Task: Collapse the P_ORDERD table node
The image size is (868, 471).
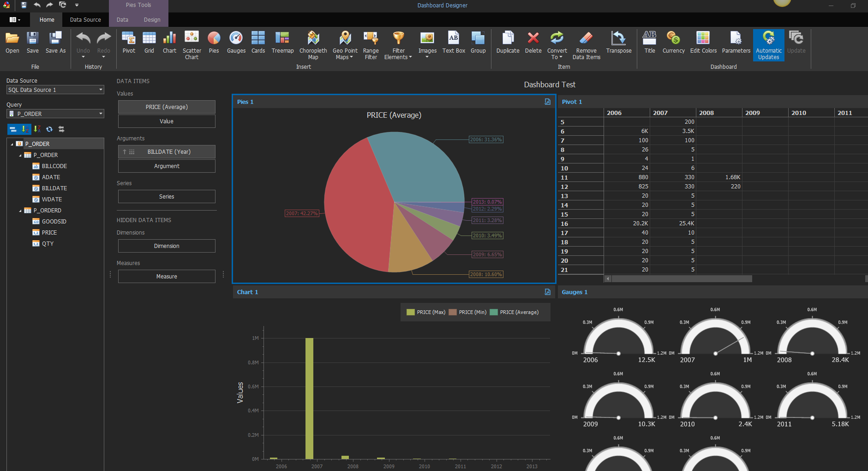Action: (20, 211)
